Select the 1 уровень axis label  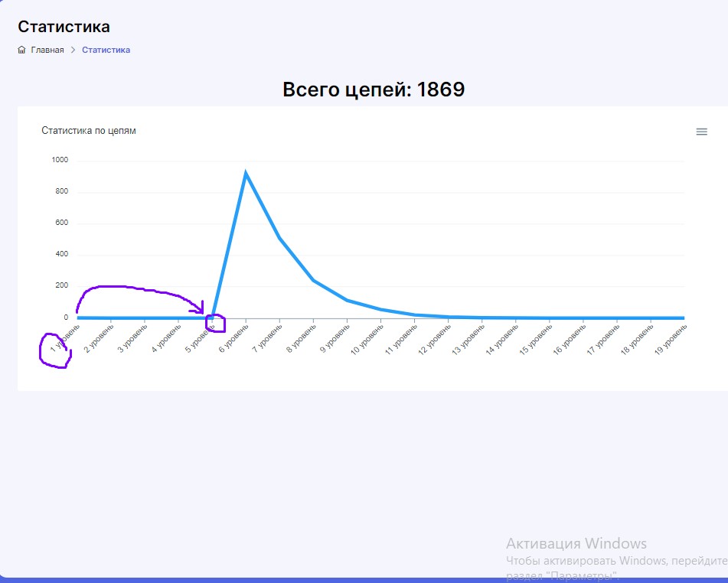click(65, 338)
